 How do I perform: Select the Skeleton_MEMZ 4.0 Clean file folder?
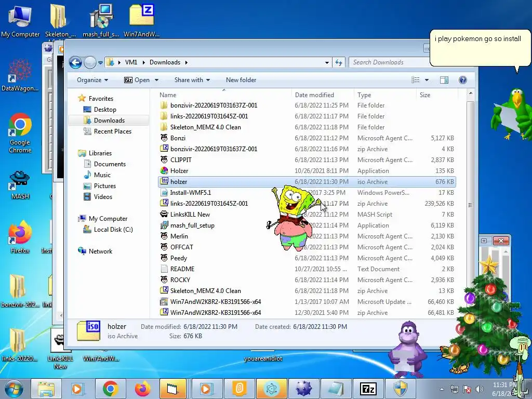[307, 127]
